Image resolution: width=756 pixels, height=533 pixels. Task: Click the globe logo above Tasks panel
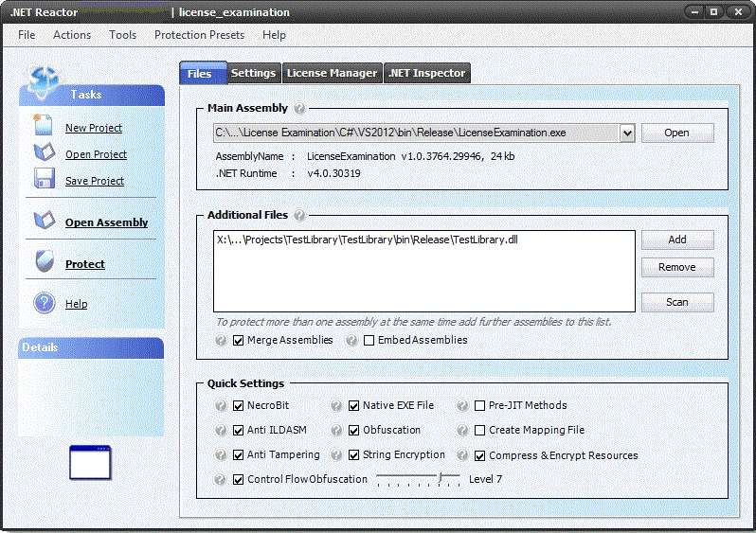point(43,81)
